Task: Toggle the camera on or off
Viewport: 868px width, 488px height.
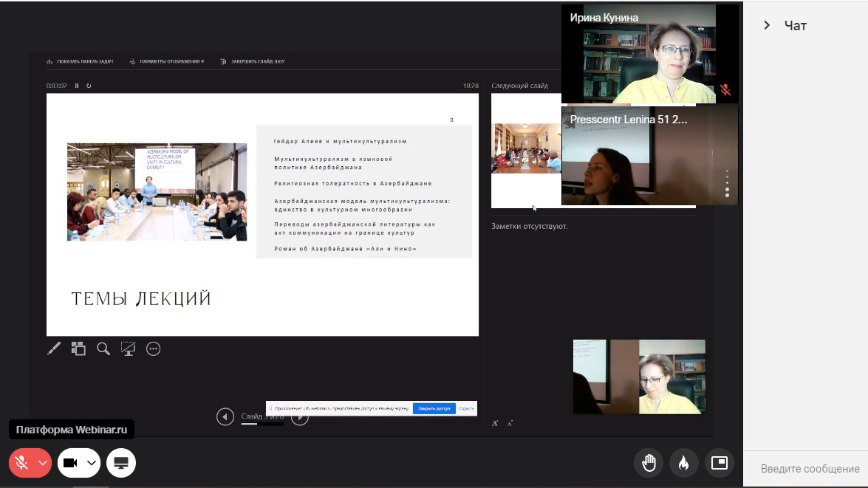Action: [71, 463]
